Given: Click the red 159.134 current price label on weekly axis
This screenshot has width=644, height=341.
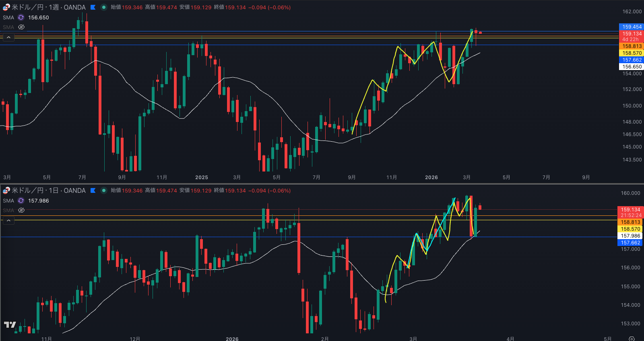Looking at the screenshot, I should point(631,34).
